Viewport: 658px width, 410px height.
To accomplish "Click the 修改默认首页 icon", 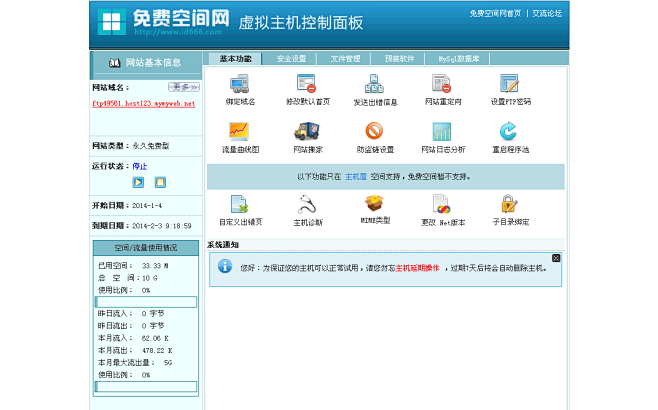I will coord(307,85).
